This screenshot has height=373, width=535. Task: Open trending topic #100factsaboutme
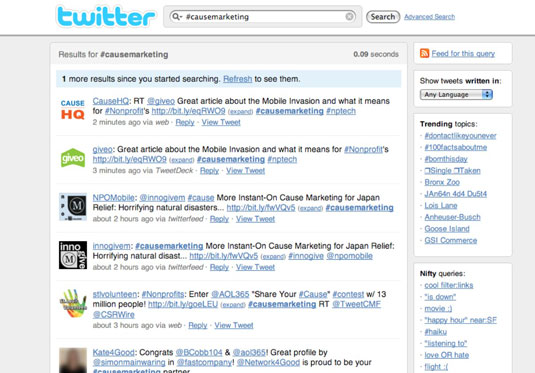[x=456, y=147]
